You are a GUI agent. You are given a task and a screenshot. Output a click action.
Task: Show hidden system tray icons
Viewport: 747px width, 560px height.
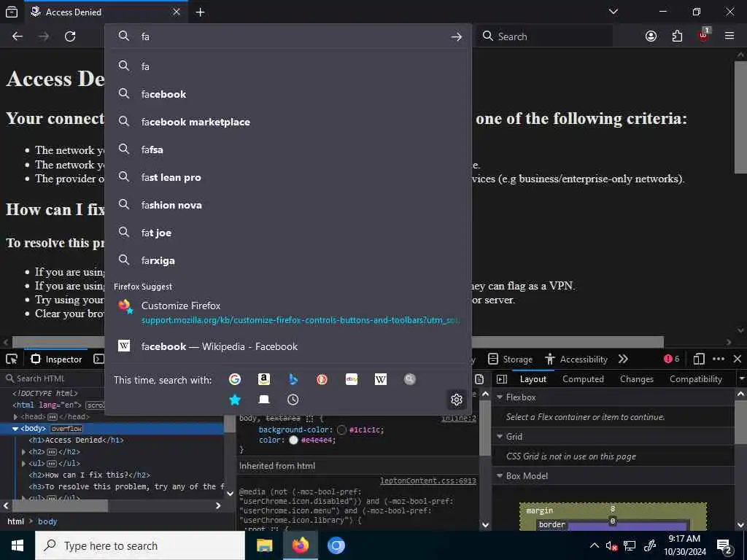(x=595, y=545)
